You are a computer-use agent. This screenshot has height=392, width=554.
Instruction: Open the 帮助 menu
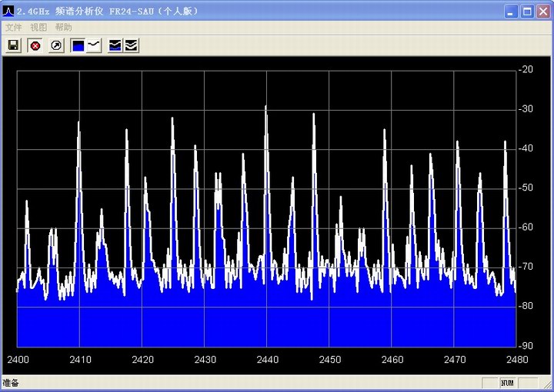pyautogui.click(x=63, y=28)
